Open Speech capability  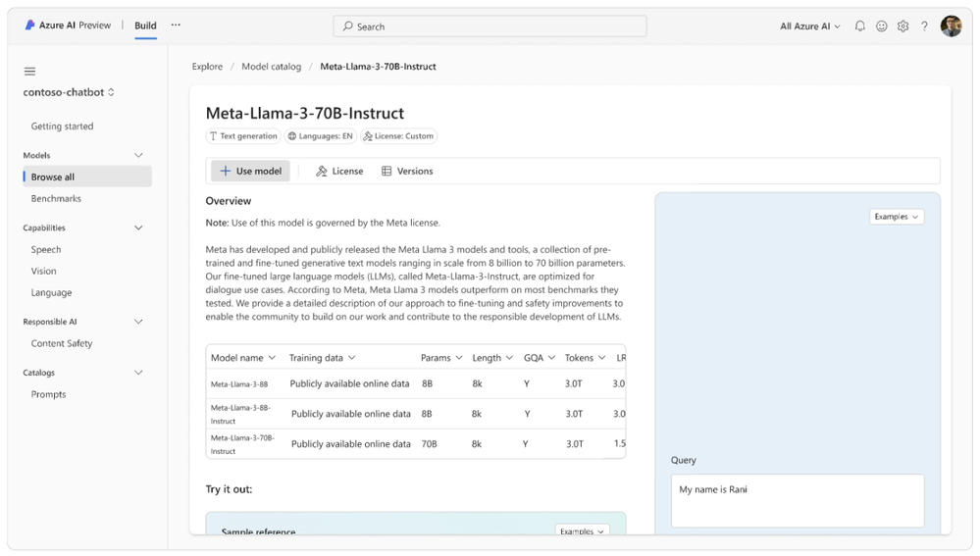[46, 249]
